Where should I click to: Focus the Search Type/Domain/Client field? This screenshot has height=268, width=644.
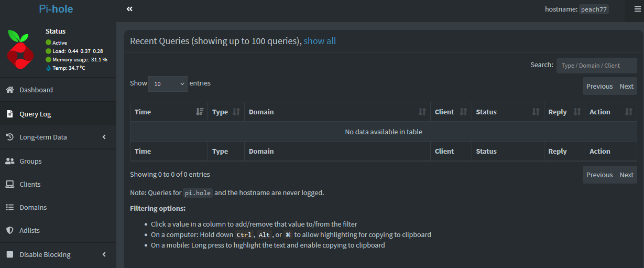click(596, 66)
